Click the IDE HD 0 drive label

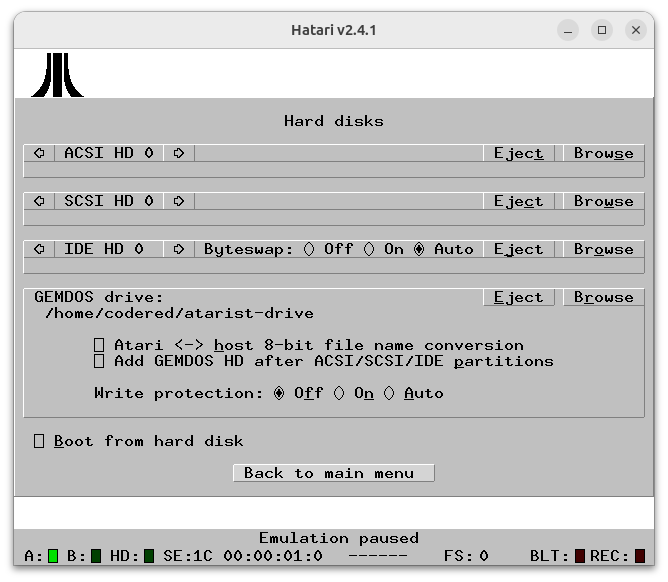pos(109,249)
